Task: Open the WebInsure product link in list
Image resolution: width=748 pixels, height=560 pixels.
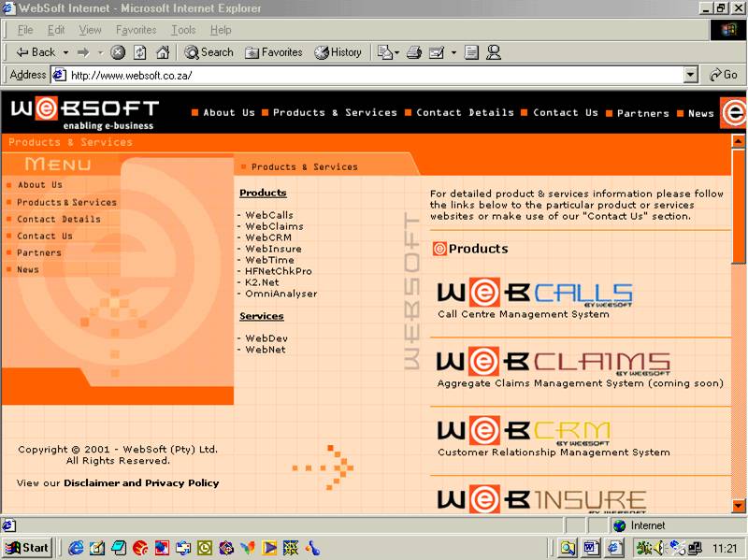Action: (273, 249)
